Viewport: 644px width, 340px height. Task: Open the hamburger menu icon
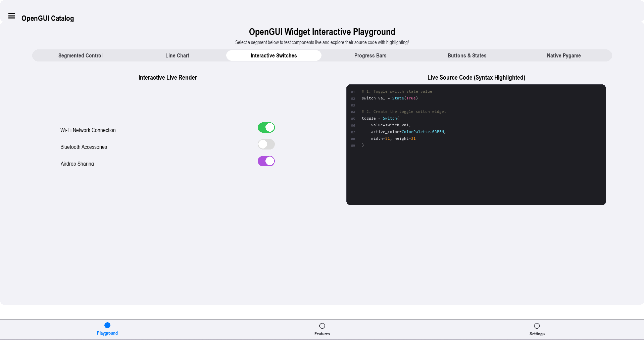pyautogui.click(x=11, y=16)
